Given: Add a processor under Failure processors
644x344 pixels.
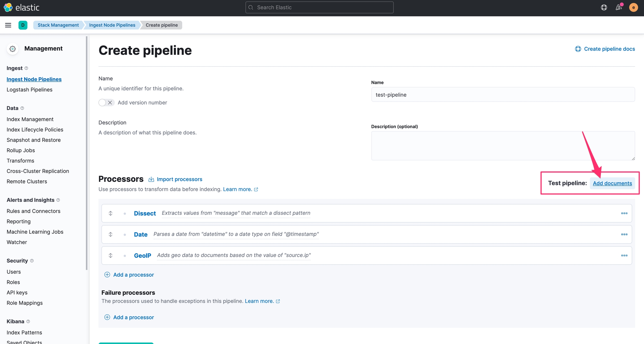Looking at the screenshot, I should pos(133,317).
